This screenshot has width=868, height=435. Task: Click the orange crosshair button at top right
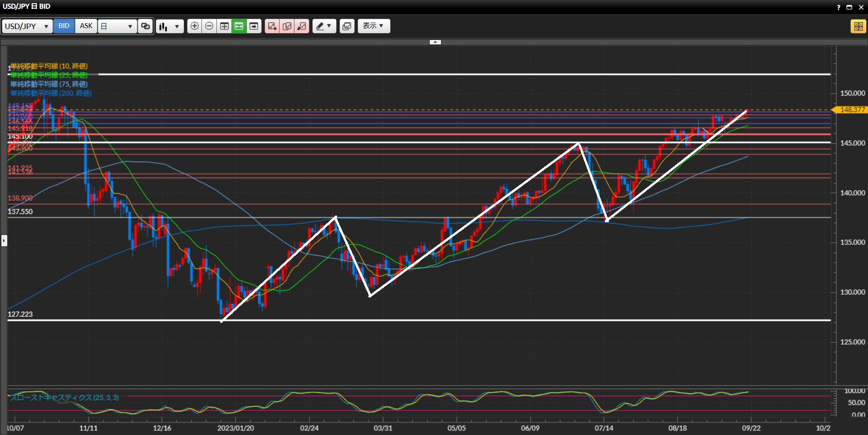(x=858, y=26)
